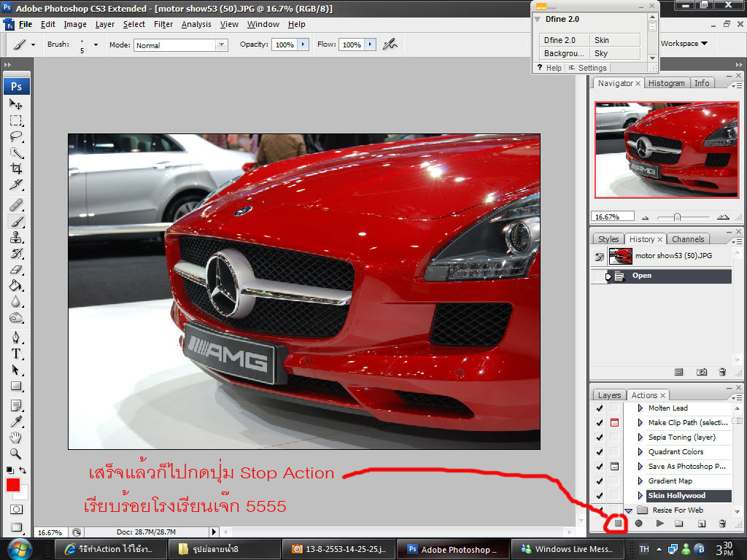Select the Eraser tool
Viewport: 747px width, 560px height.
(16, 270)
